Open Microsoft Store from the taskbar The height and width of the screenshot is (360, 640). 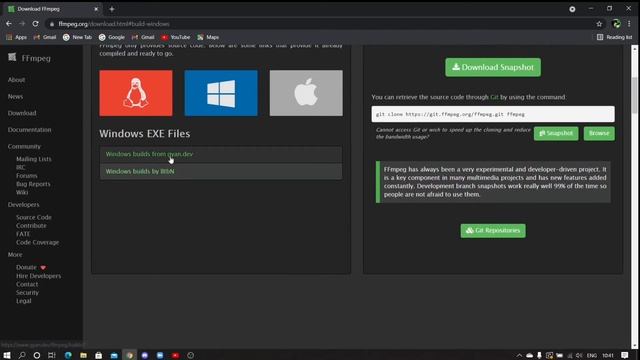98,356
